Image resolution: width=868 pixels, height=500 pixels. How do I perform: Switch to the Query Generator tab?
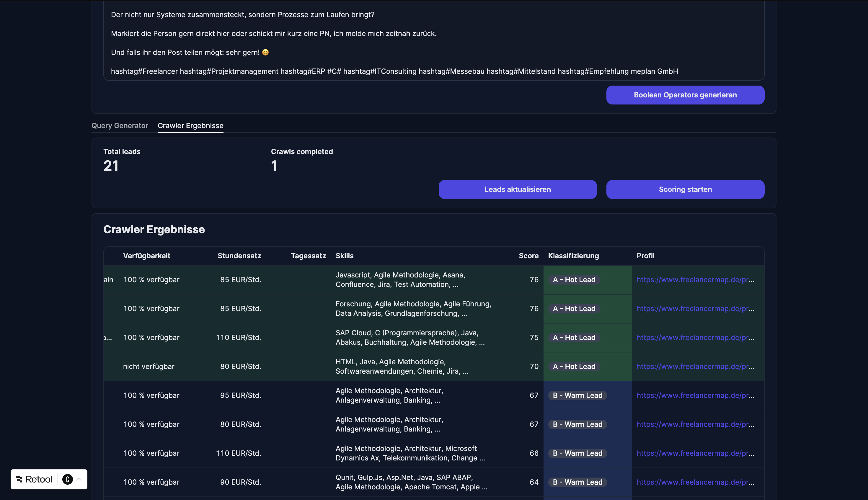120,125
